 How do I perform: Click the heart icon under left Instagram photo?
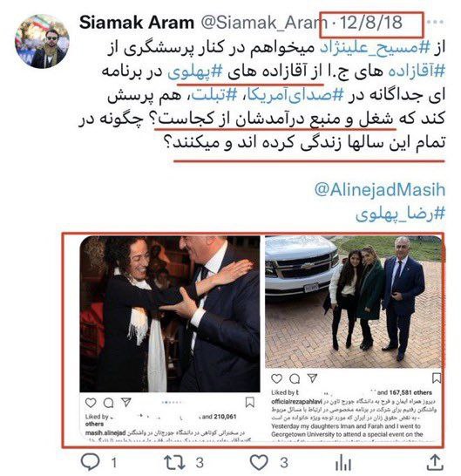[91, 403]
